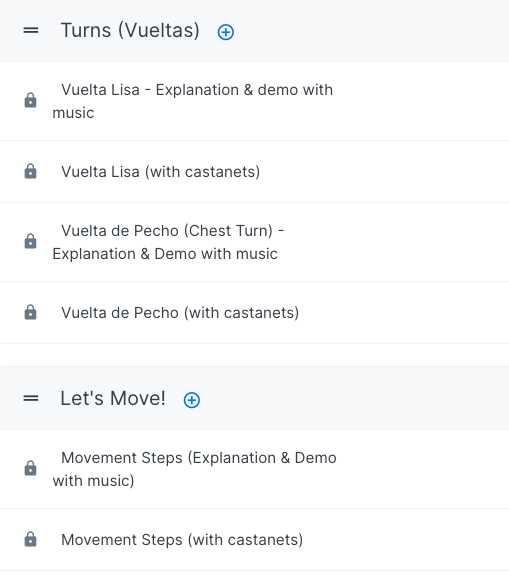Click the drag handle icon for Let's Move!
The image size is (509, 574).
(x=31, y=398)
